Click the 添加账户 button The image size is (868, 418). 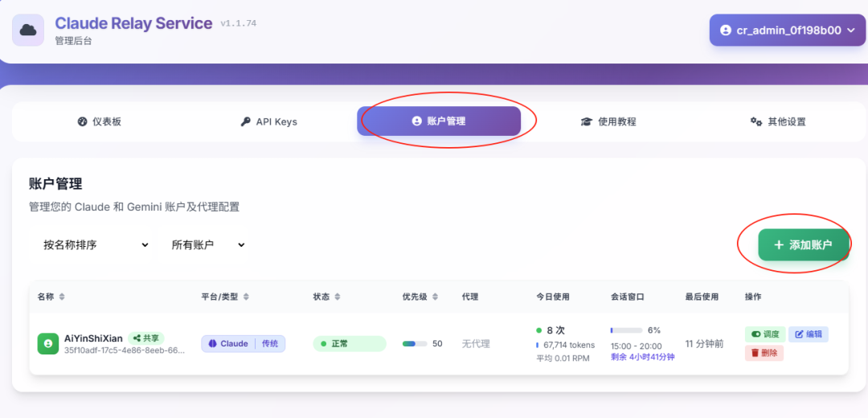tap(803, 244)
